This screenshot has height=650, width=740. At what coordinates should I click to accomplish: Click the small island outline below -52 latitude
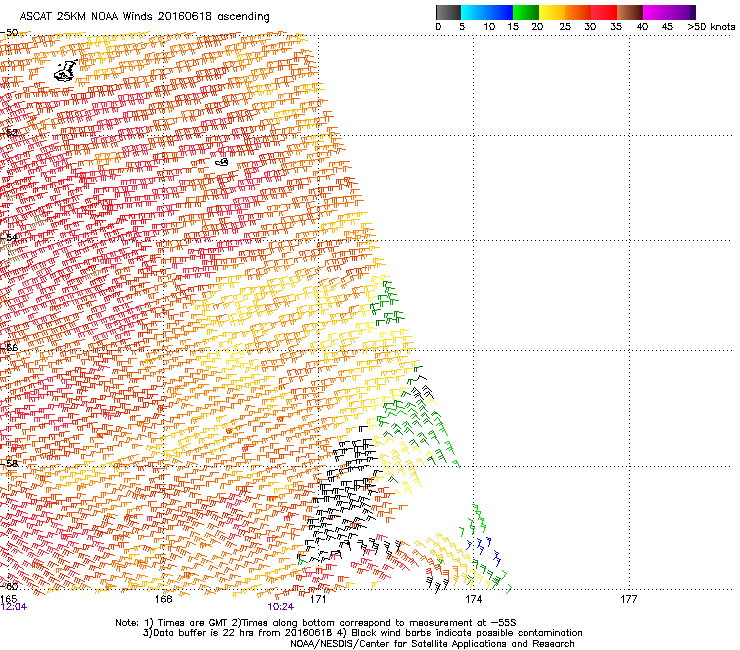(222, 162)
